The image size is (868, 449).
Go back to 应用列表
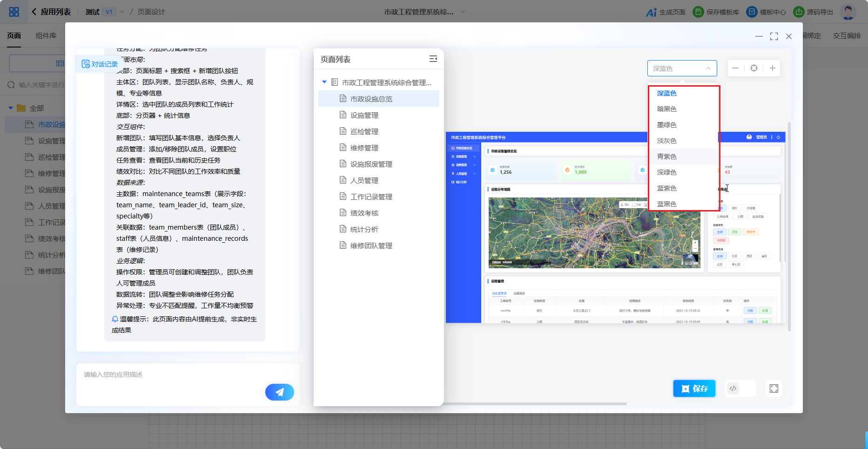point(51,12)
